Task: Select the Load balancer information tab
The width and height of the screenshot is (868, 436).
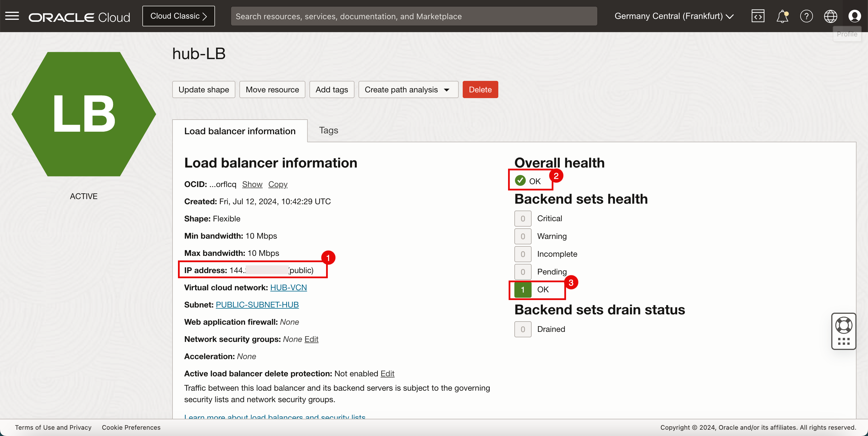Action: click(x=240, y=131)
